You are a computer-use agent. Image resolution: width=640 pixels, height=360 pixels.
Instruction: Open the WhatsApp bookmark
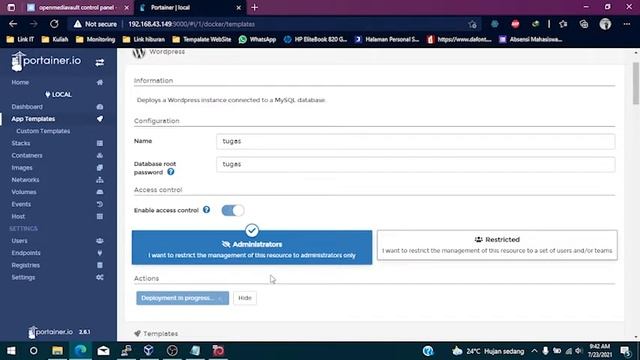[257, 40]
